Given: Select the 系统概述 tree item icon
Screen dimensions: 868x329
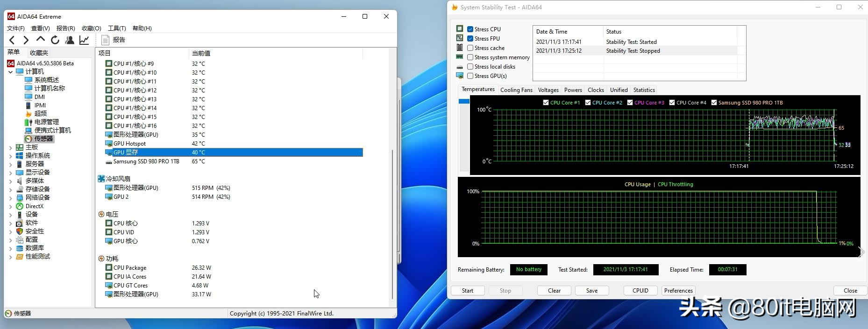Looking at the screenshot, I should (28, 80).
